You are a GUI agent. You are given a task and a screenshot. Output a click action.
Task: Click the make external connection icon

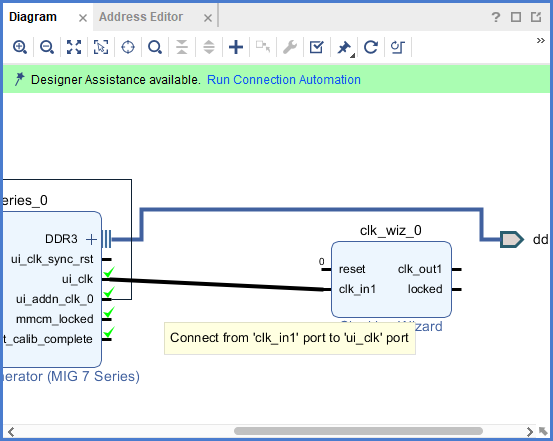[x=263, y=47]
